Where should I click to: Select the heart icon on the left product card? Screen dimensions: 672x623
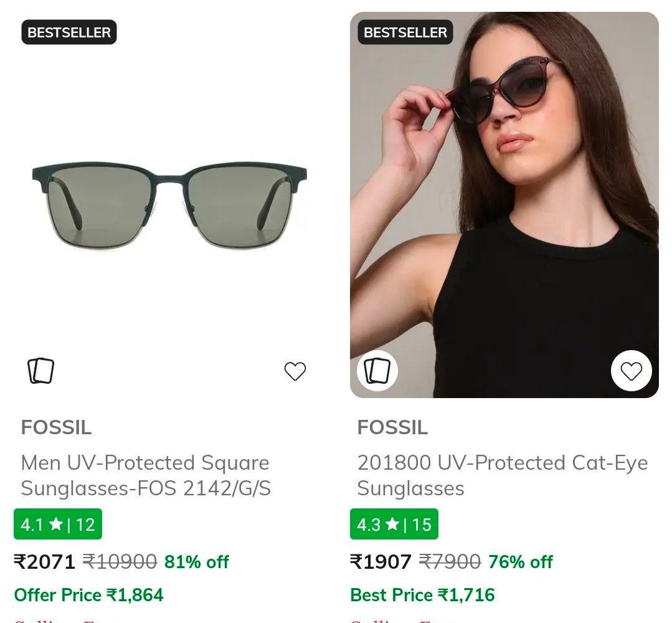coord(295,370)
